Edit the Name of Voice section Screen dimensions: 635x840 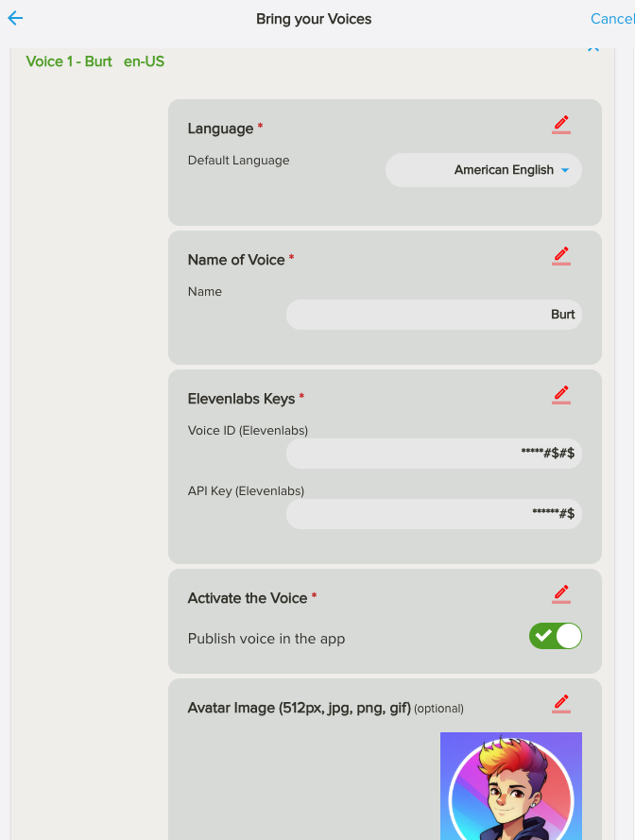(561, 256)
